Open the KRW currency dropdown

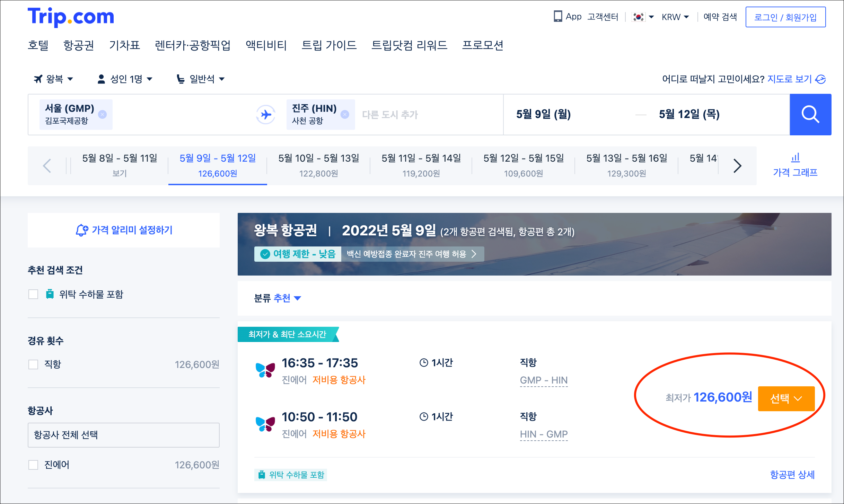tap(675, 17)
